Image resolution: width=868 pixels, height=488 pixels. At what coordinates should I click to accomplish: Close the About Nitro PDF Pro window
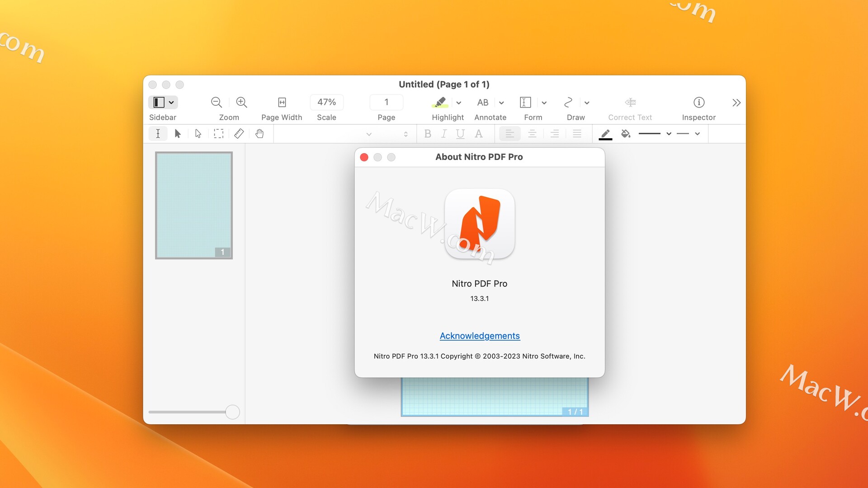click(364, 157)
